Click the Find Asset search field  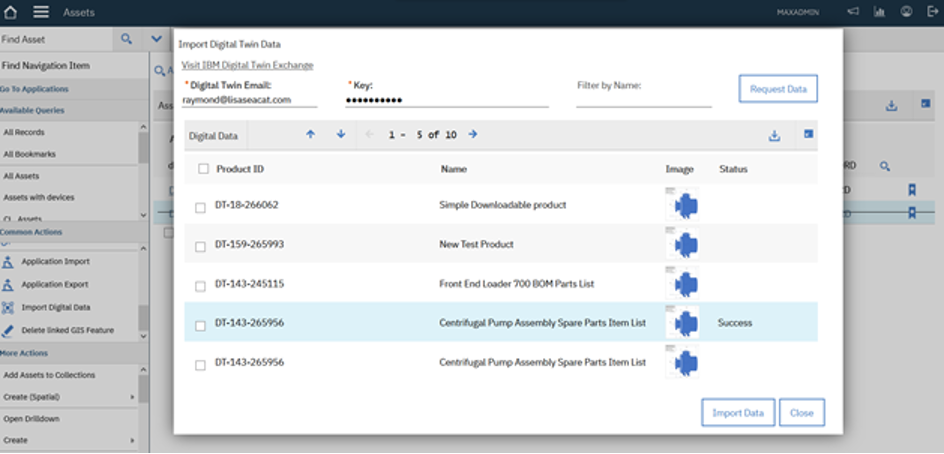click(x=56, y=39)
